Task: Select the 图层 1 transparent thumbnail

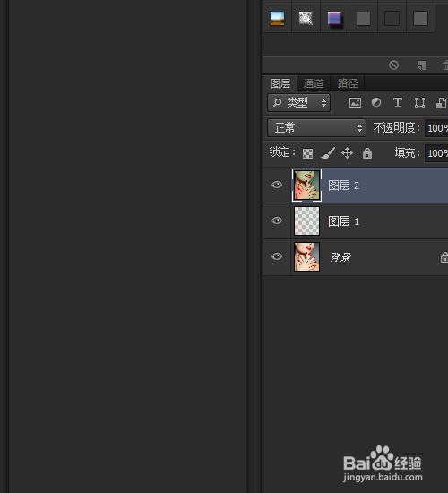Action: [x=306, y=221]
